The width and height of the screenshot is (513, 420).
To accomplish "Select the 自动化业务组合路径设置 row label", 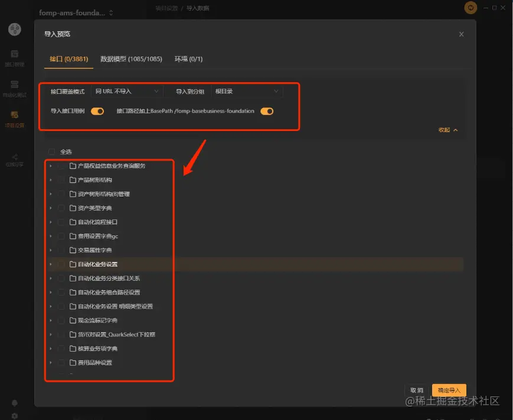I will [109, 292].
